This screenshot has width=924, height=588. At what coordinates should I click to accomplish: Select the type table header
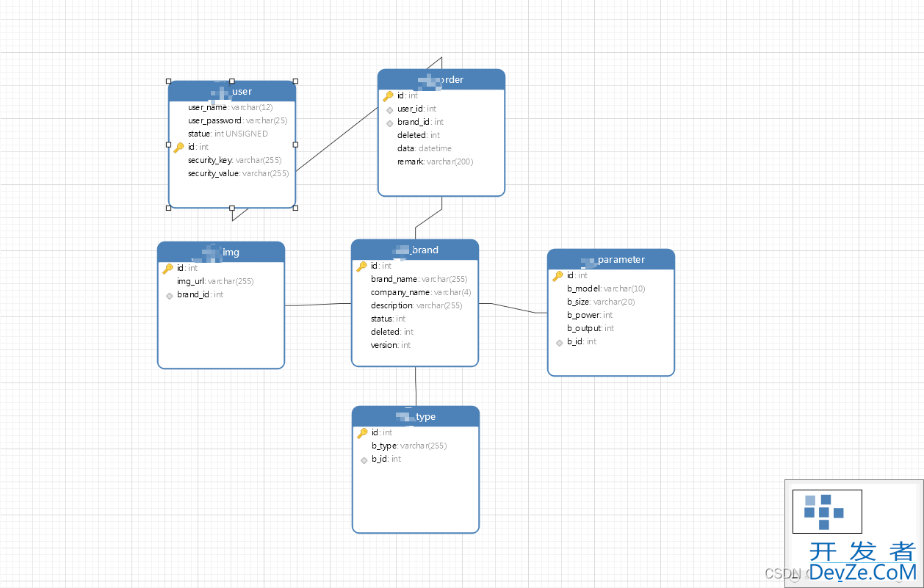pyautogui.click(x=416, y=416)
